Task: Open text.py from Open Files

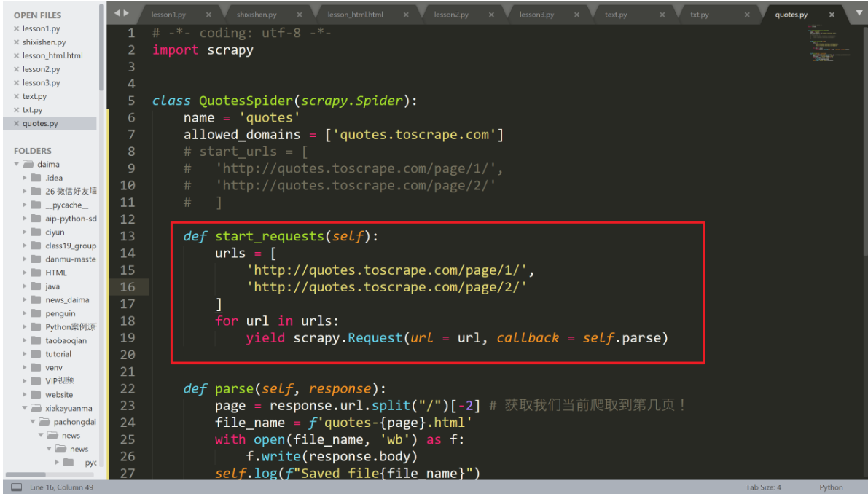Action: 34,96
